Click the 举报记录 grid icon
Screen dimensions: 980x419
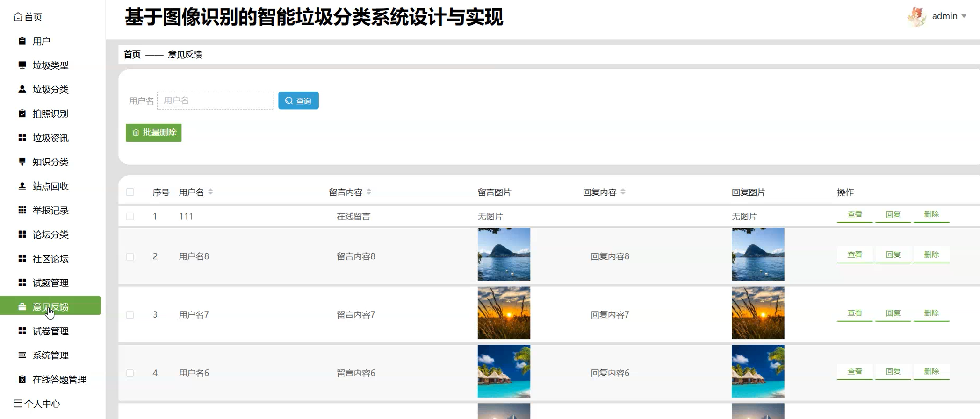pyautogui.click(x=22, y=210)
